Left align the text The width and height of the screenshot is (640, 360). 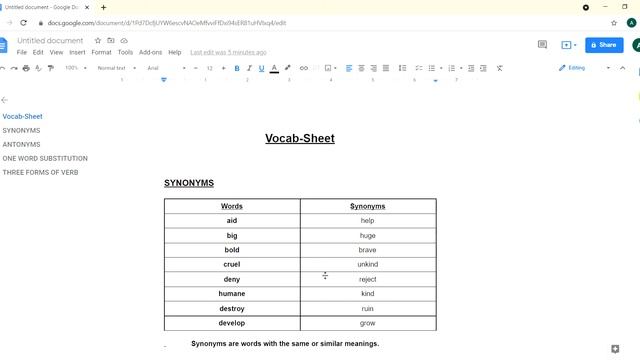349,68
